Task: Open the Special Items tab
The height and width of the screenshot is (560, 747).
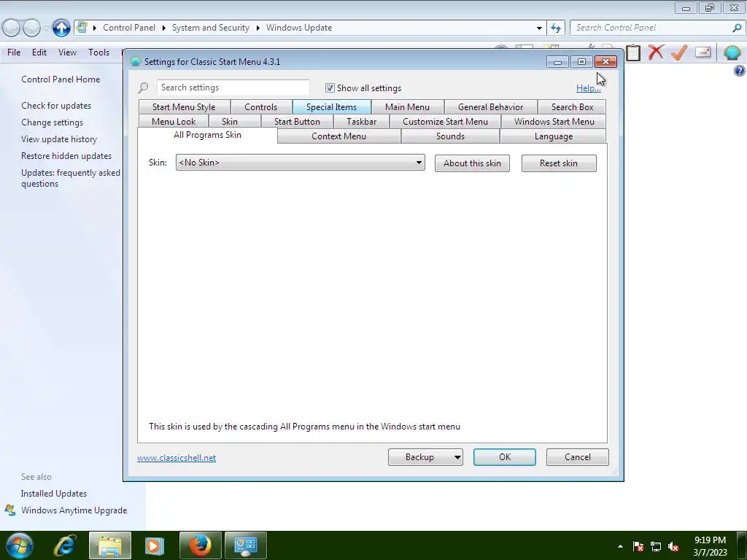Action: coord(332,106)
